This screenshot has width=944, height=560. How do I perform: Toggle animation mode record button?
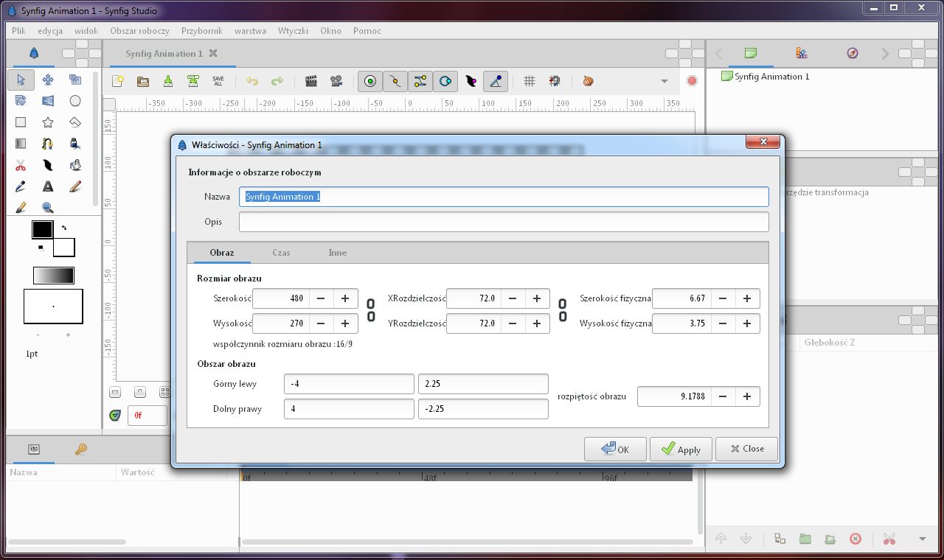pos(692,81)
